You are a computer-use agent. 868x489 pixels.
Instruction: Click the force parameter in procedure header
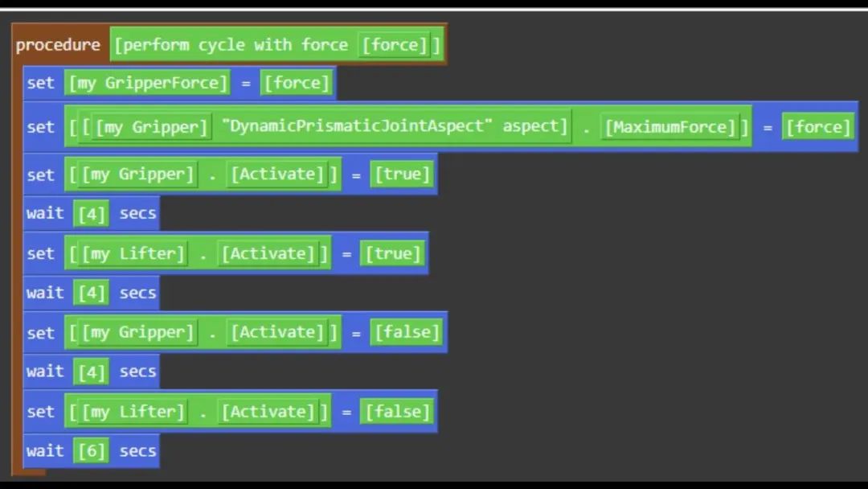coord(394,45)
